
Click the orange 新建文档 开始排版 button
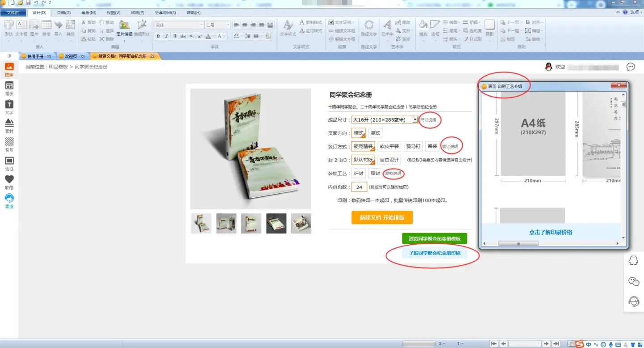click(x=382, y=217)
